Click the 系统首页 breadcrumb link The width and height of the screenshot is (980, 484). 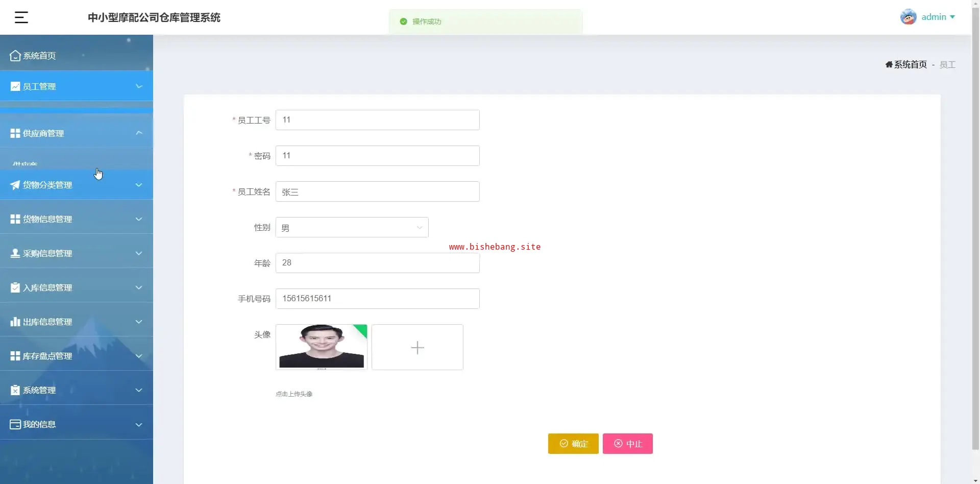point(910,64)
